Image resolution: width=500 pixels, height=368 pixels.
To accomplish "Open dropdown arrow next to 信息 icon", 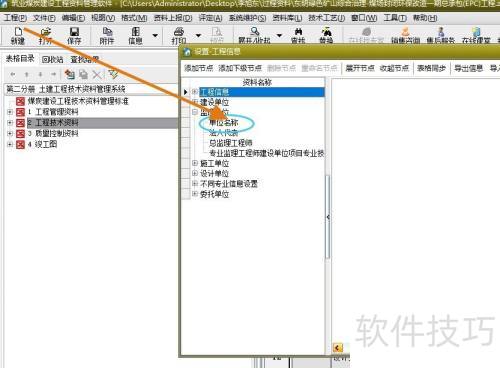I will [155, 35].
